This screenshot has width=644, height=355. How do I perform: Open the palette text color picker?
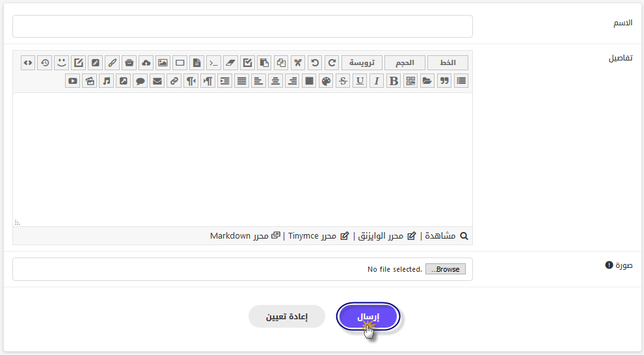(326, 81)
